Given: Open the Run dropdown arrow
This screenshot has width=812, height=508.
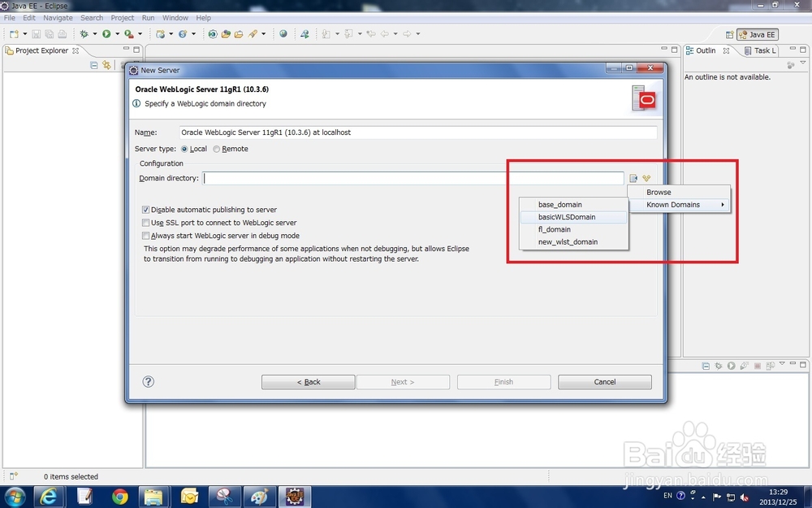Looking at the screenshot, I should point(117,33).
